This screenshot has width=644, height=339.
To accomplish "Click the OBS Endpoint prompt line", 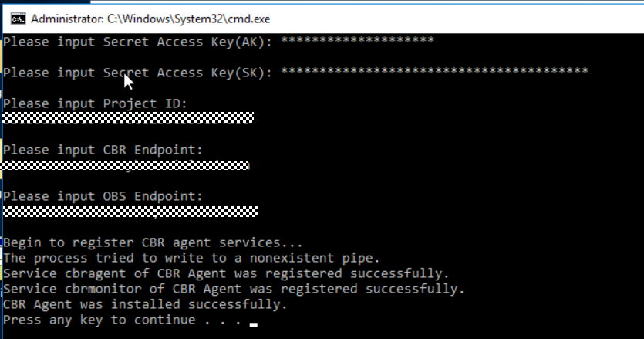I will coord(103,196).
